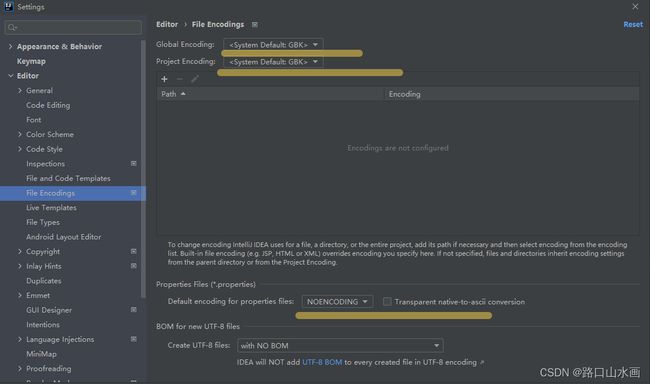Screen dimensions: 650x384
Task: Collapse the Editor section
Action: click(x=10, y=76)
